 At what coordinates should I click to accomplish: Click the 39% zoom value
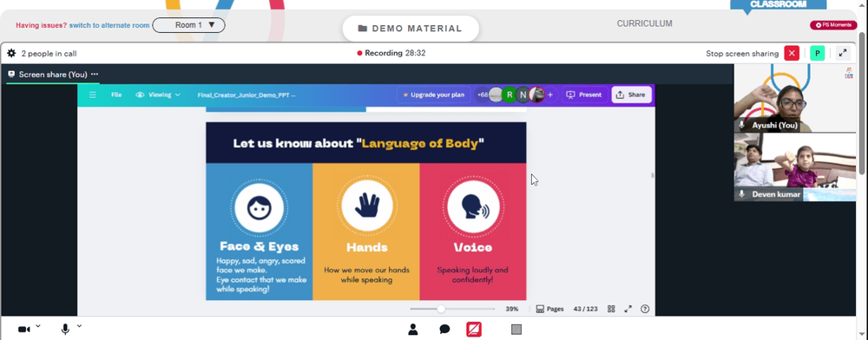pyautogui.click(x=511, y=309)
